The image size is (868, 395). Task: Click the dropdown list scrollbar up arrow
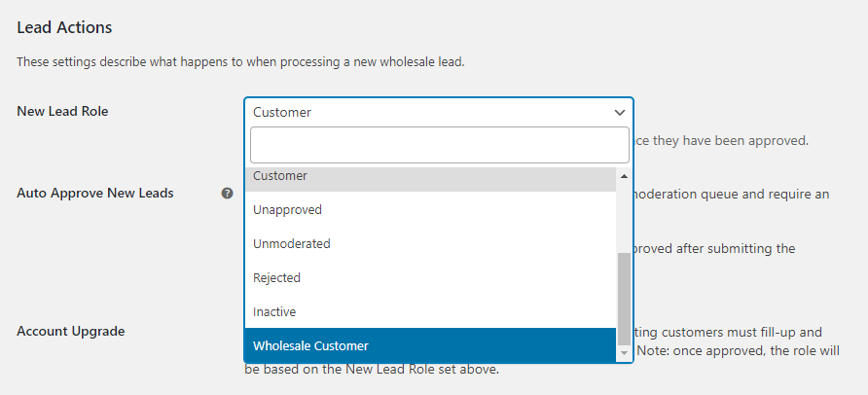click(624, 176)
